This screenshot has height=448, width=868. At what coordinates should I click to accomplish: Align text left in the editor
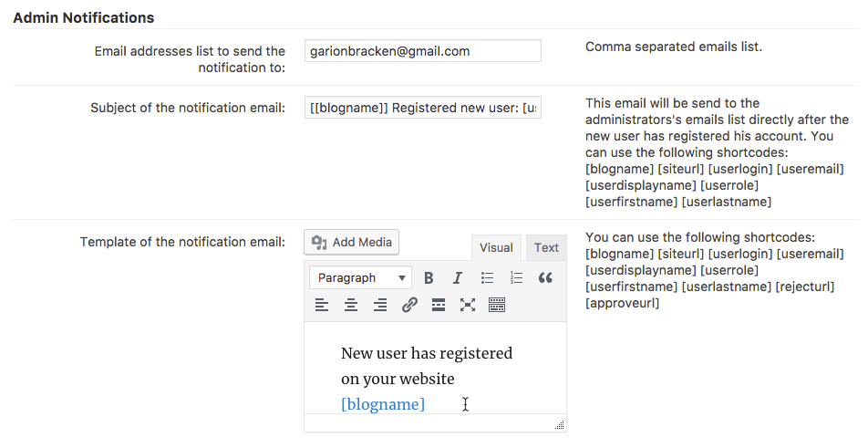coord(322,306)
